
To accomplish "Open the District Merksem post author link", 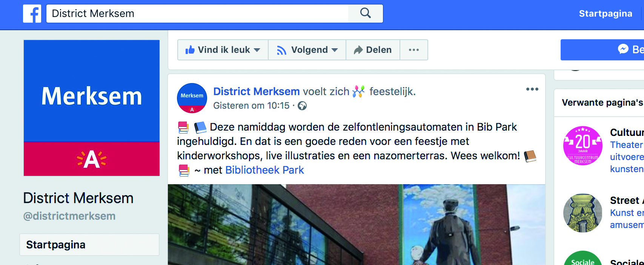I will [x=257, y=91].
